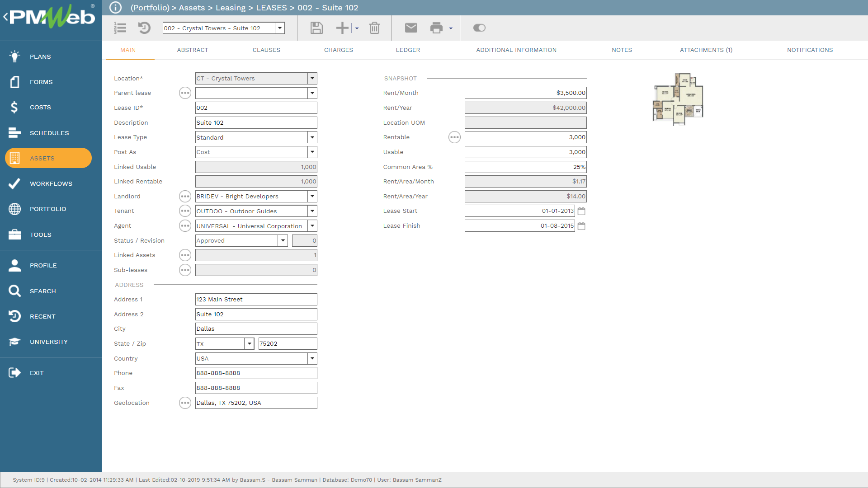
Task: Expand the Country dropdown
Action: [x=312, y=358]
